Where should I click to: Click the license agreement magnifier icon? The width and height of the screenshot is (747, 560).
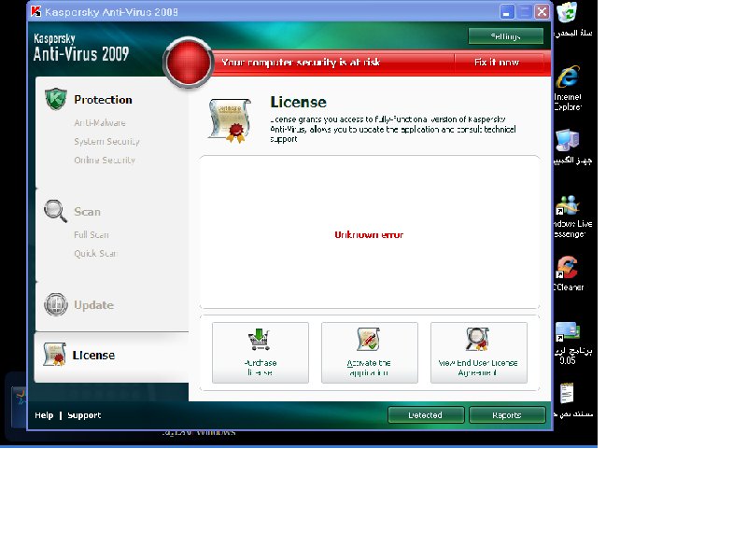477,339
